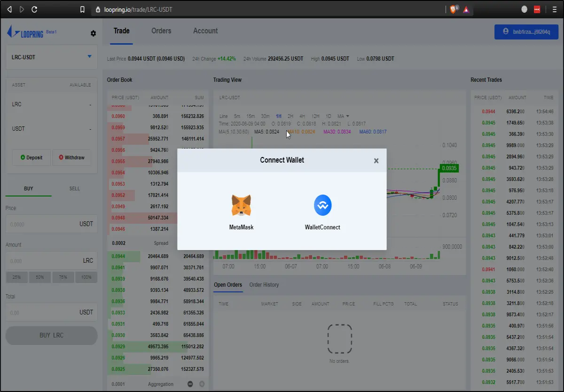Click the browser address bar URL

tap(137, 9)
